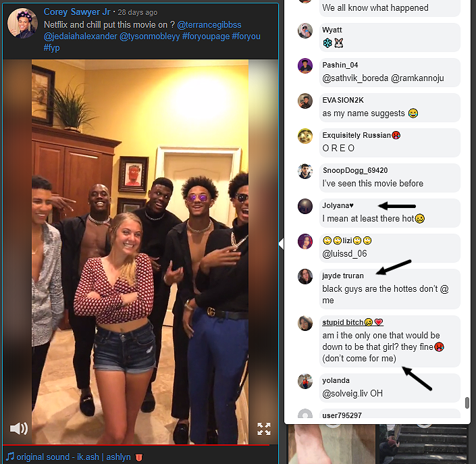Expand video to fullscreen
This screenshot has height=464, width=476.
(264, 429)
